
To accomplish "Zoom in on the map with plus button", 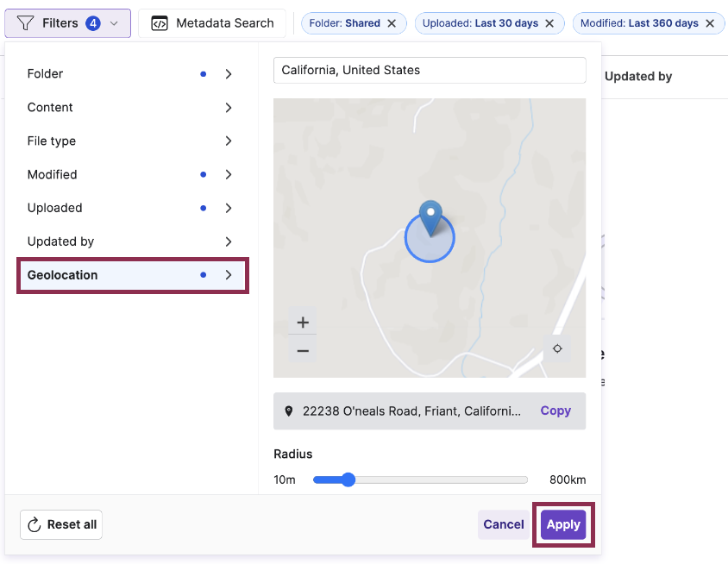I will 303,323.
